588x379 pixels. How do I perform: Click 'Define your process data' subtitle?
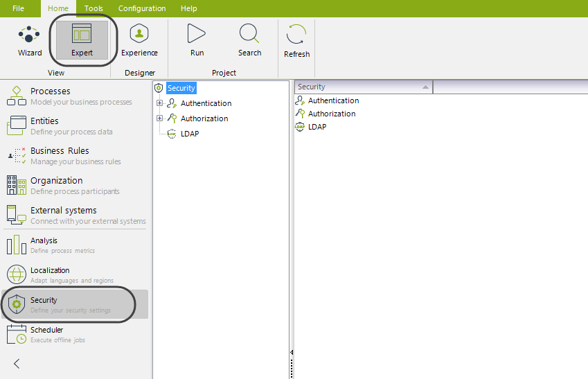pos(71,132)
